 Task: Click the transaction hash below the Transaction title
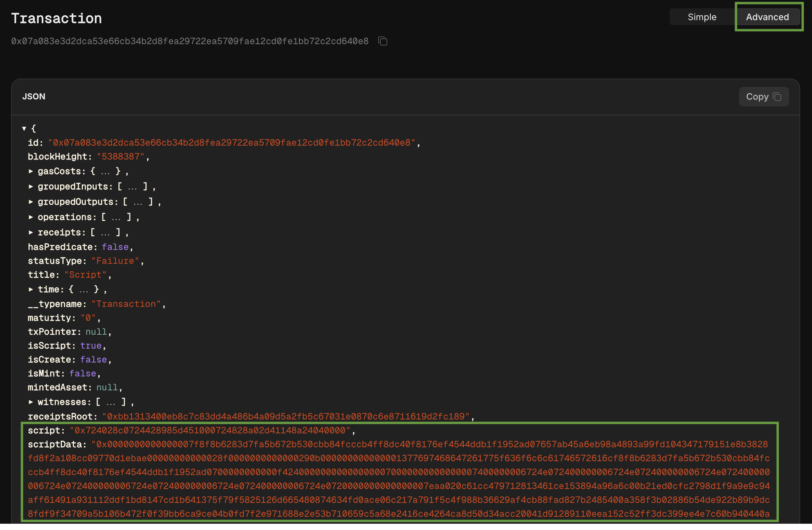(x=190, y=41)
